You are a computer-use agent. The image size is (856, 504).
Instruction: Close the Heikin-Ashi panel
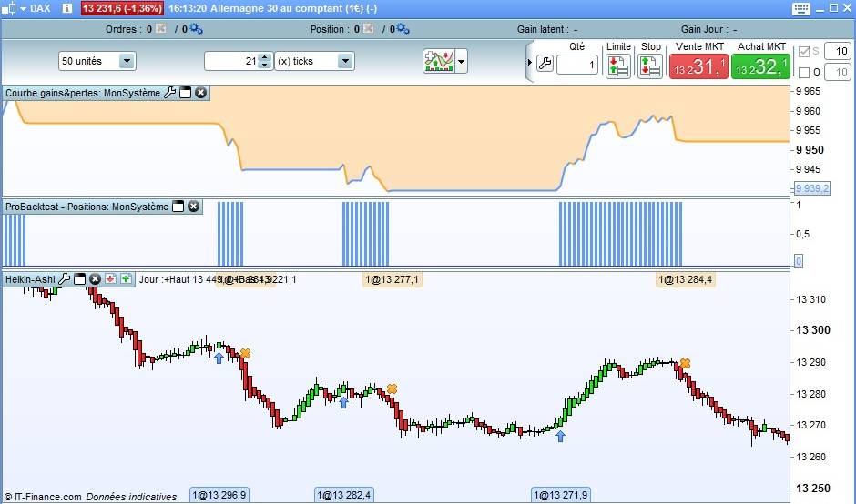[95, 279]
